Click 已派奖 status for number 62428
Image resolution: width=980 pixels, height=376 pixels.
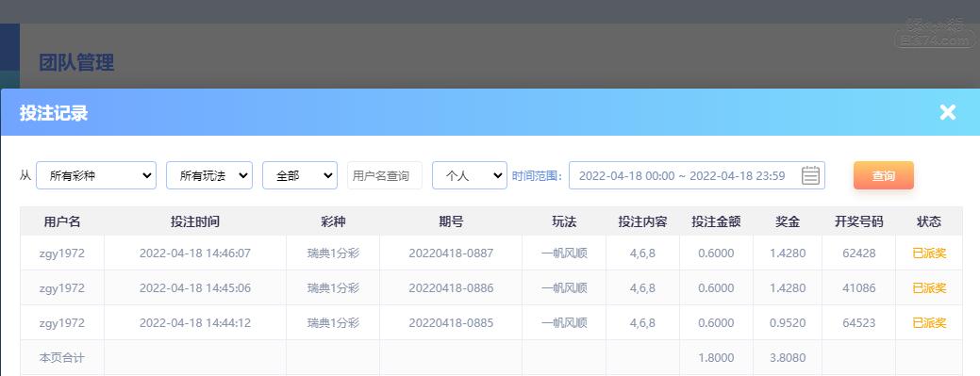pos(929,253)
